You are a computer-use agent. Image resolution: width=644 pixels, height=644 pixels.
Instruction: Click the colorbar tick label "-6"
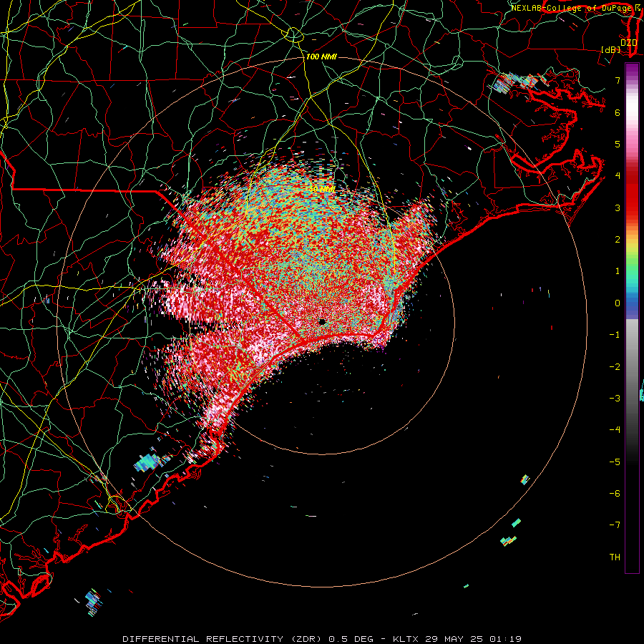pyautogui.click(x=615, y=494)
